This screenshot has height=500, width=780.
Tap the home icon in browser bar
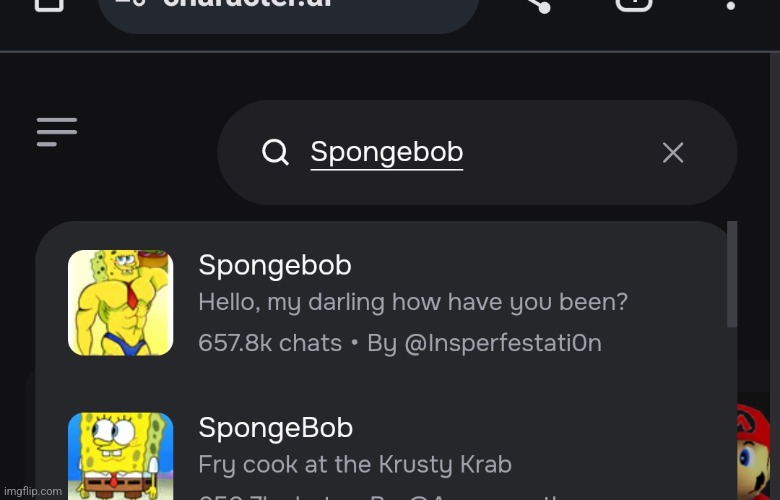click(49, 5)
